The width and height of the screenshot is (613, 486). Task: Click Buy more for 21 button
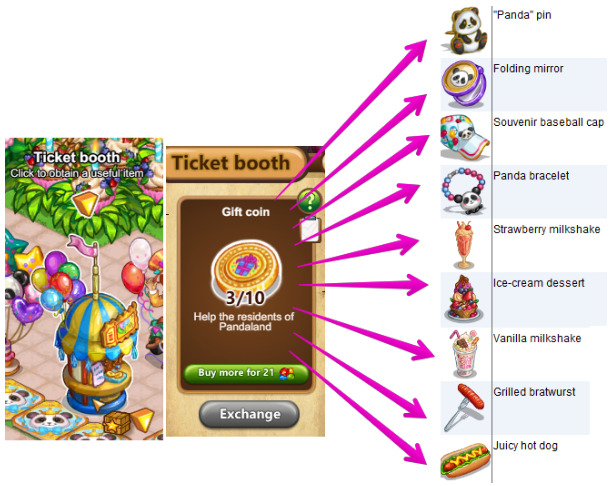[246, 373]
